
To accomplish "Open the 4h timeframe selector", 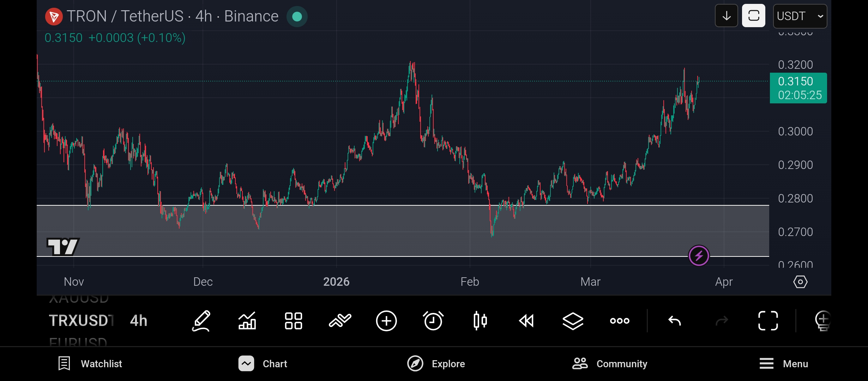I will (x=138, y=321).
